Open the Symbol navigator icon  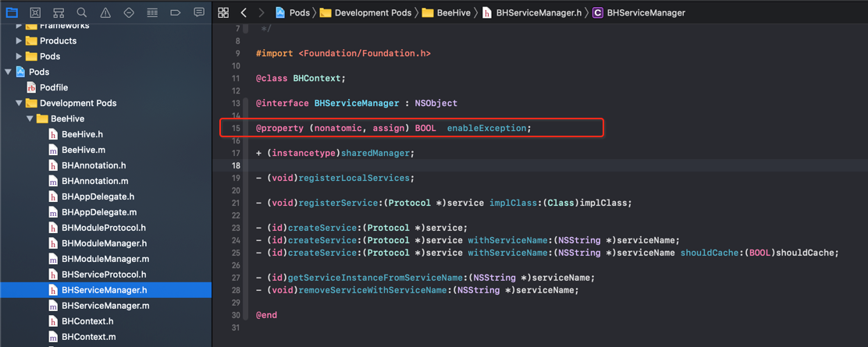click(x=58, y=12)
